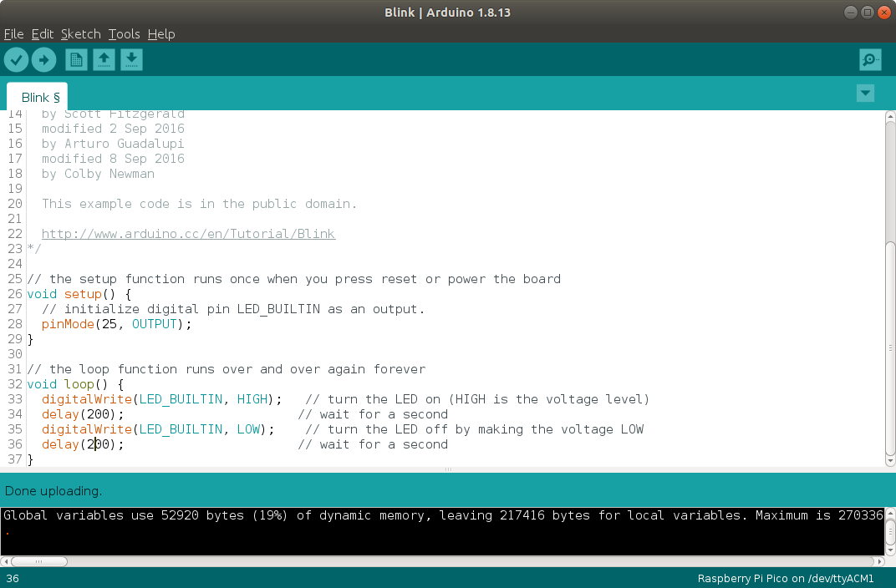Click the '// the loop function runs over' comment

[x=227, y=369]
